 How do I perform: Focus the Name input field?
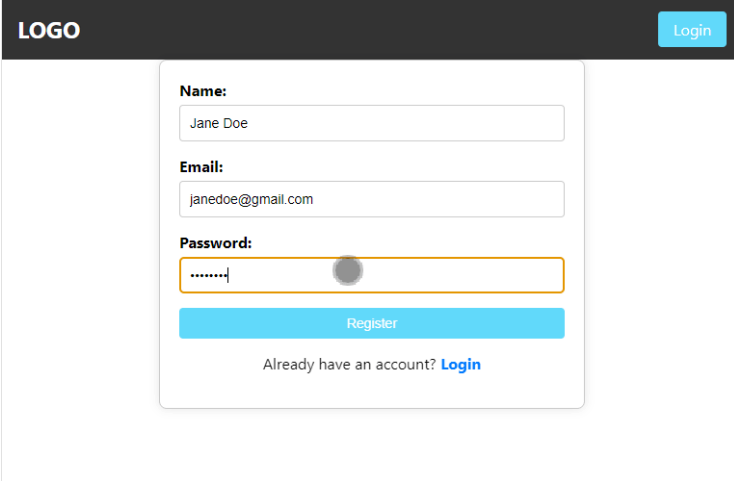(372, 123)
